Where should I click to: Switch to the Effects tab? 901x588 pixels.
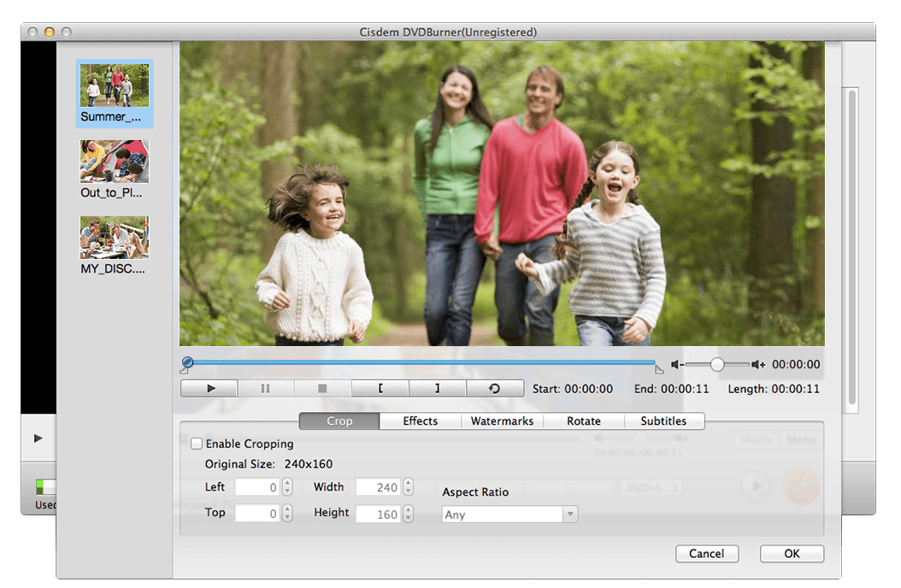pyautogui.click(x=420, y=420)
